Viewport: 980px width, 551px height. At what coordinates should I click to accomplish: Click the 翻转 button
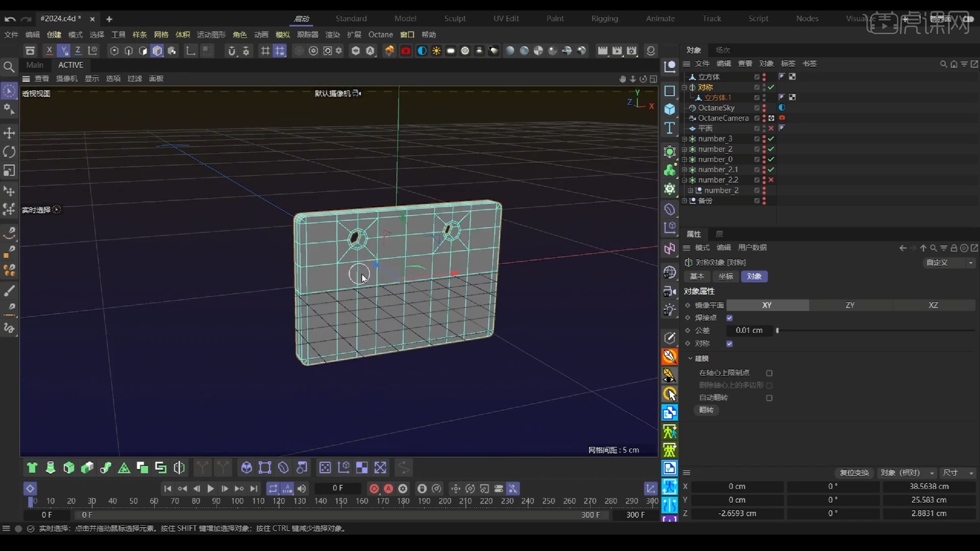pyautogui.click(x=706, y=410)
